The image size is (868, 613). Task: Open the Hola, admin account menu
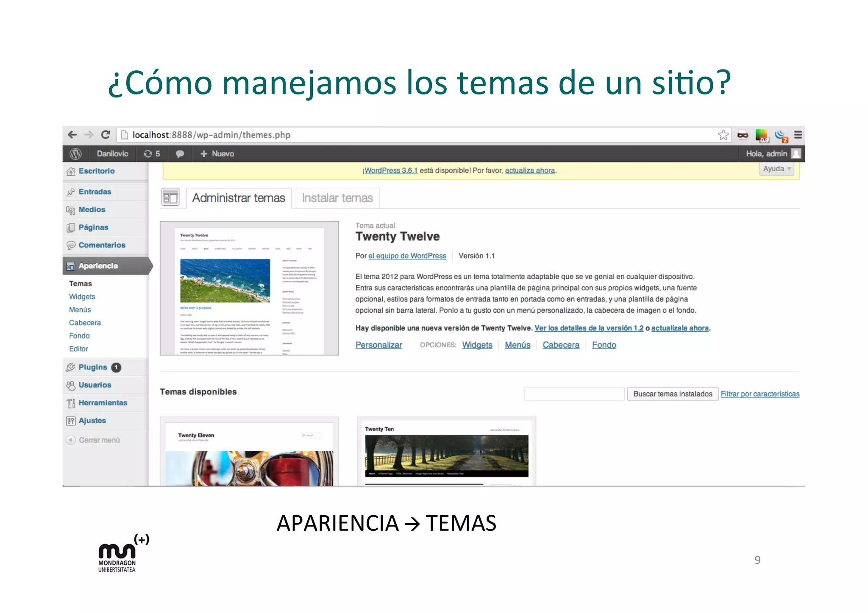(766, 154)
